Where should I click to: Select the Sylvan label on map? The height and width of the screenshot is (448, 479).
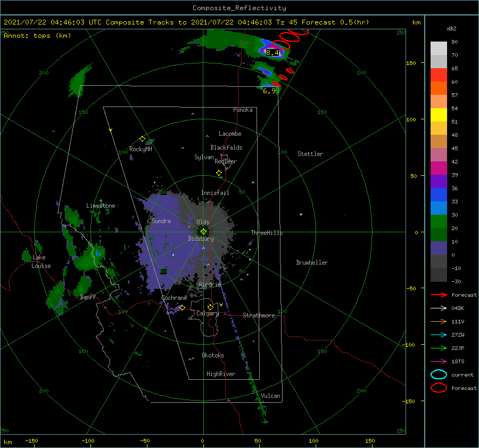click(x=204, y=157)
